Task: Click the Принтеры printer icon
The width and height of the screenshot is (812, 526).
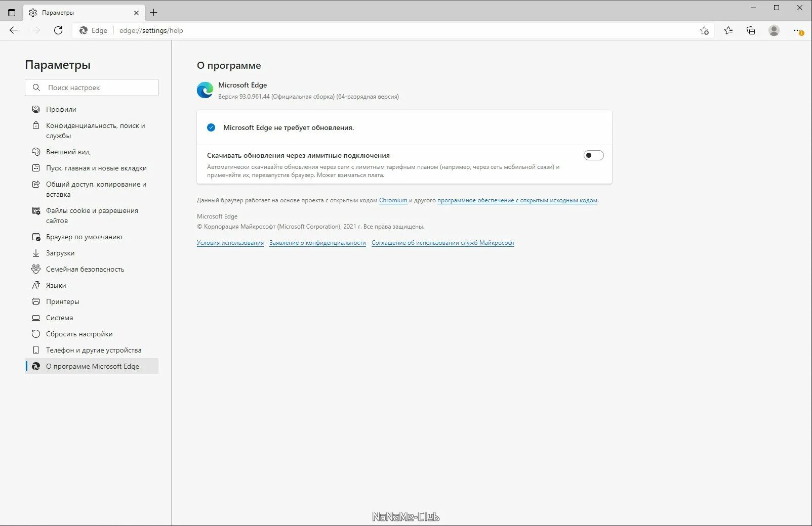Action: tap(36, 301)
